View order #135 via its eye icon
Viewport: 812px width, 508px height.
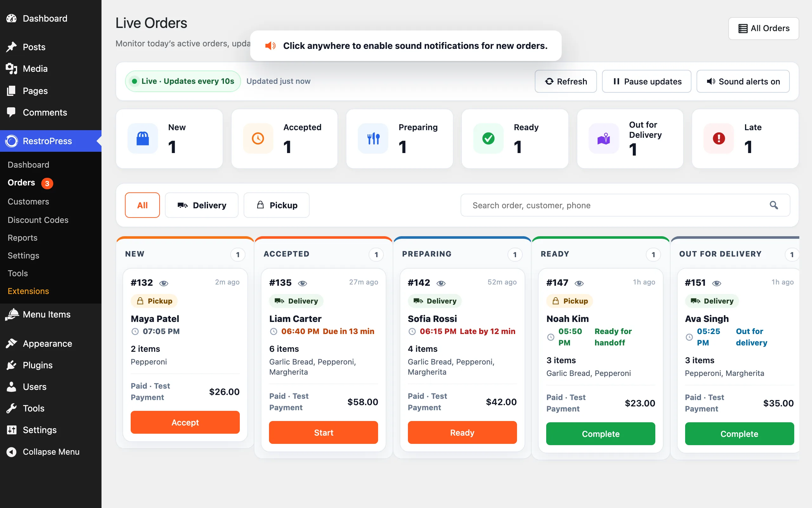tap(302, 283)
